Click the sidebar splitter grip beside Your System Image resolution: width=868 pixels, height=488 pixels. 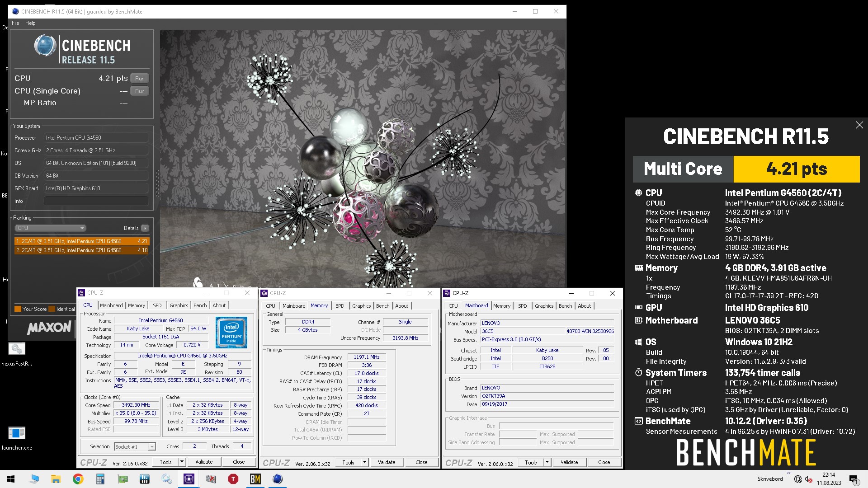[157, 184]
